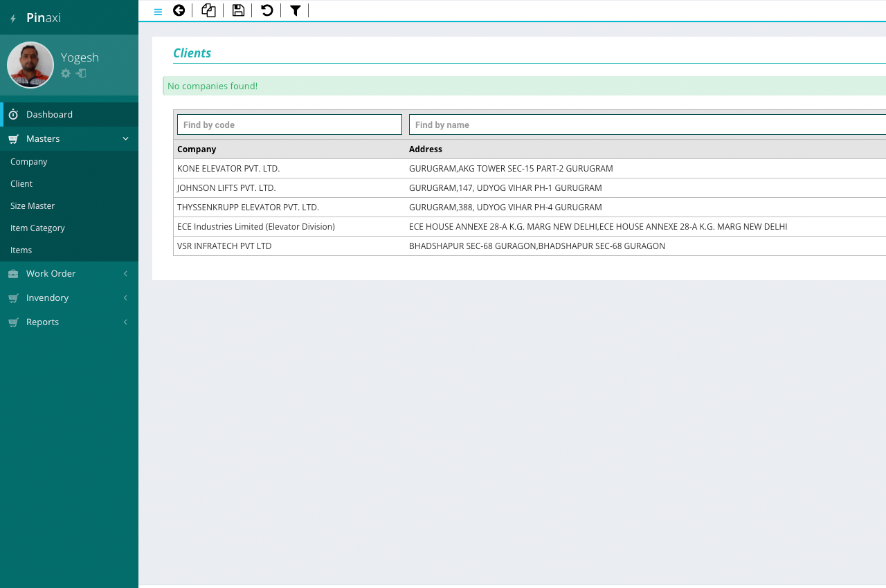This screenshot has width=886, height=588.
Task: Click the Reports cart icon
Action: point(13,322)
